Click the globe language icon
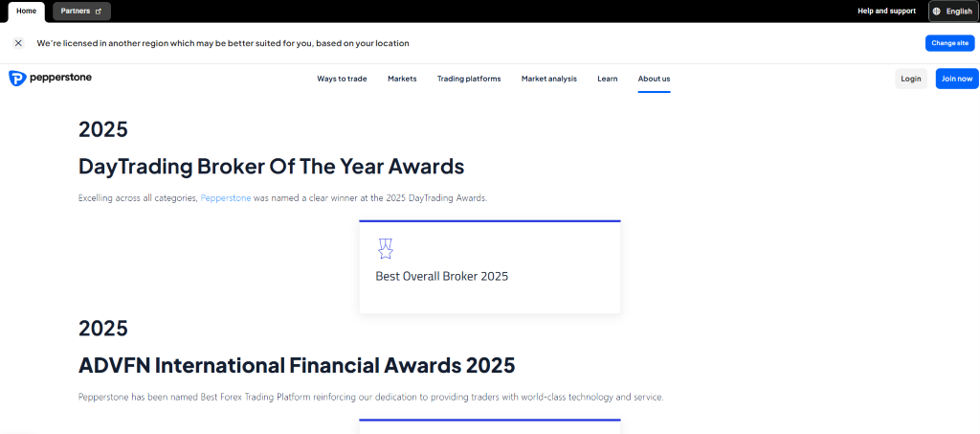This screenshot has width=980, height=434. (936, 11)
